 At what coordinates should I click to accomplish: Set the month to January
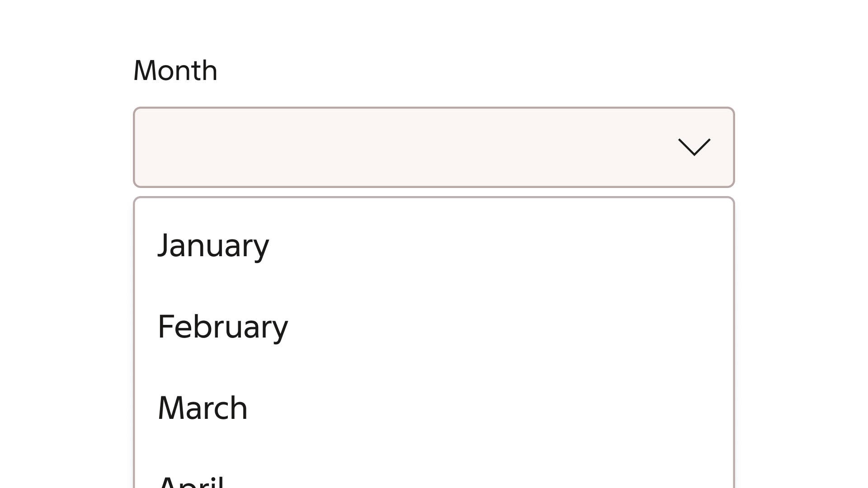point(434,245)
